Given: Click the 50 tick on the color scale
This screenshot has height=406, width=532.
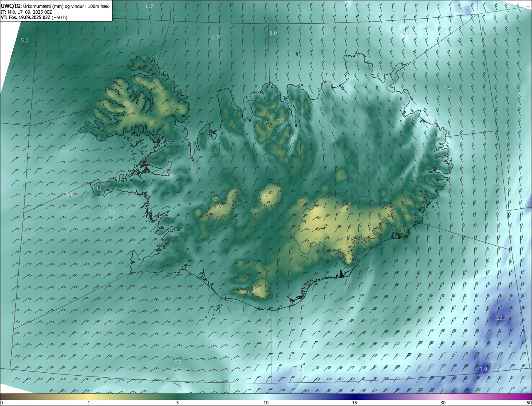Looking at the screenshot, I should point(529,403).
